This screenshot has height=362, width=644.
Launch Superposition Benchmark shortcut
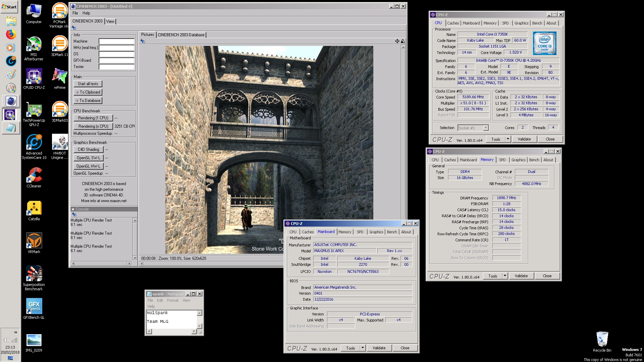(34, 278)
